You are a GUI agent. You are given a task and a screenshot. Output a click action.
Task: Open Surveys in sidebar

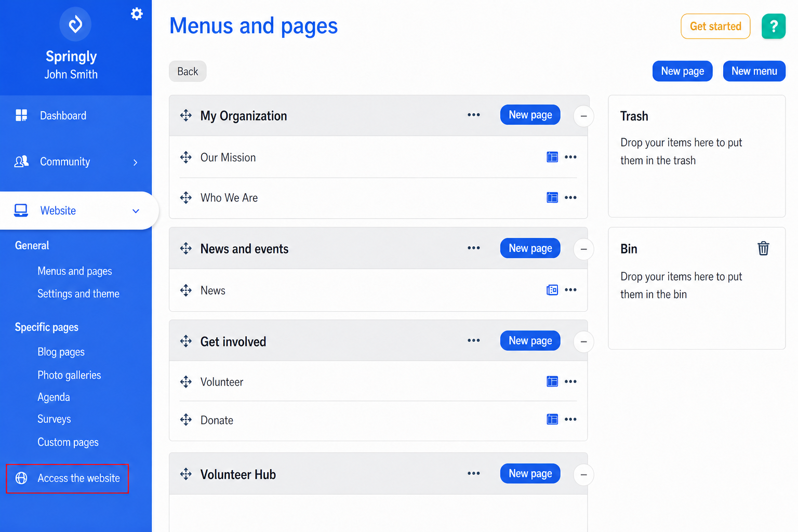tap(54, 419)
